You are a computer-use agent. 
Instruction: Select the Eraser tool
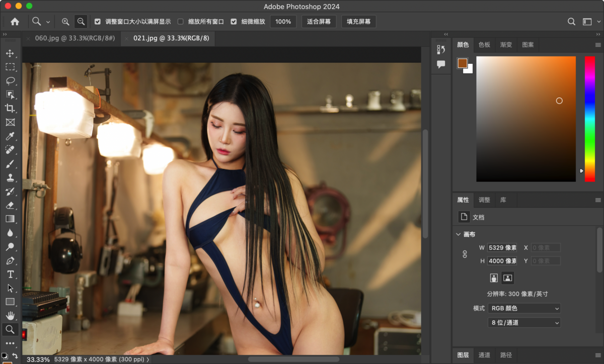tap(10, 205)
